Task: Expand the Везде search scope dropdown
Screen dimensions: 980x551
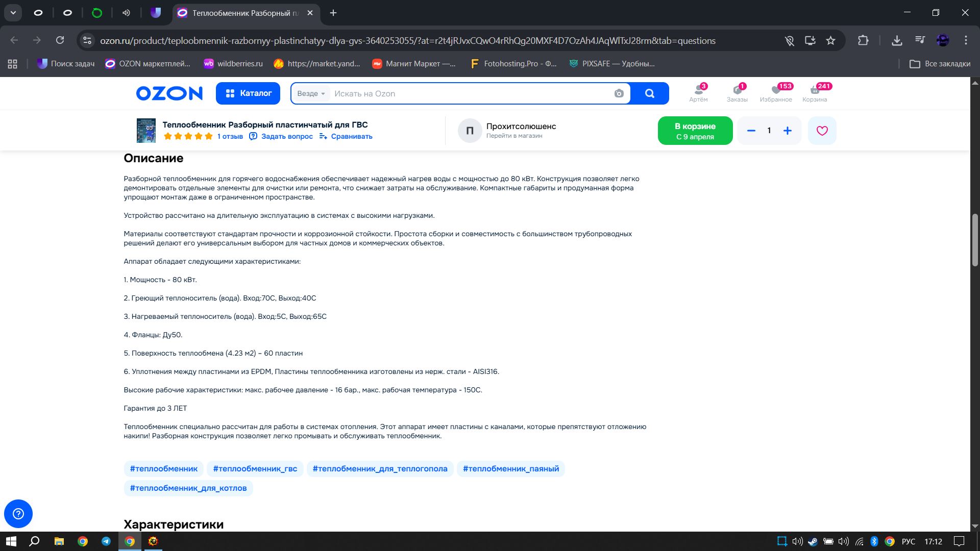Action: pyautogui.click(x=311, y=93)
